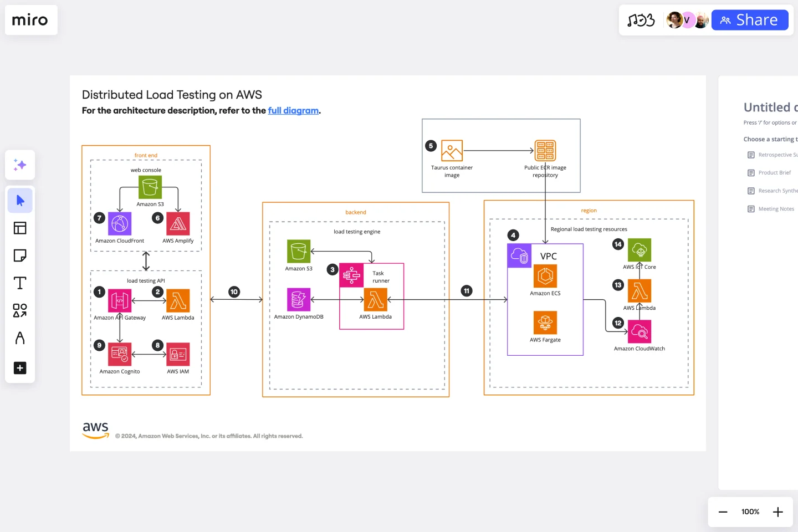Select the AWS Fargate icon
798x532 pixels.
coord(545,323)
